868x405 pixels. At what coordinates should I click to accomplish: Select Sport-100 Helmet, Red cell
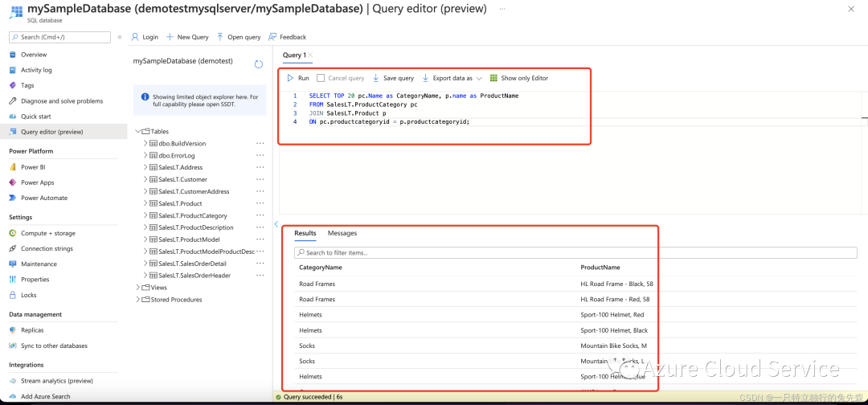point(612,315)
